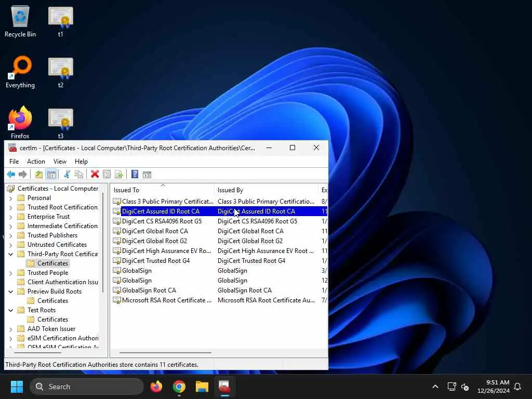The image size is (532, 399).
Task: Click the Show/Hide Action Pane toolbar icon
Action: click(147, 175)
